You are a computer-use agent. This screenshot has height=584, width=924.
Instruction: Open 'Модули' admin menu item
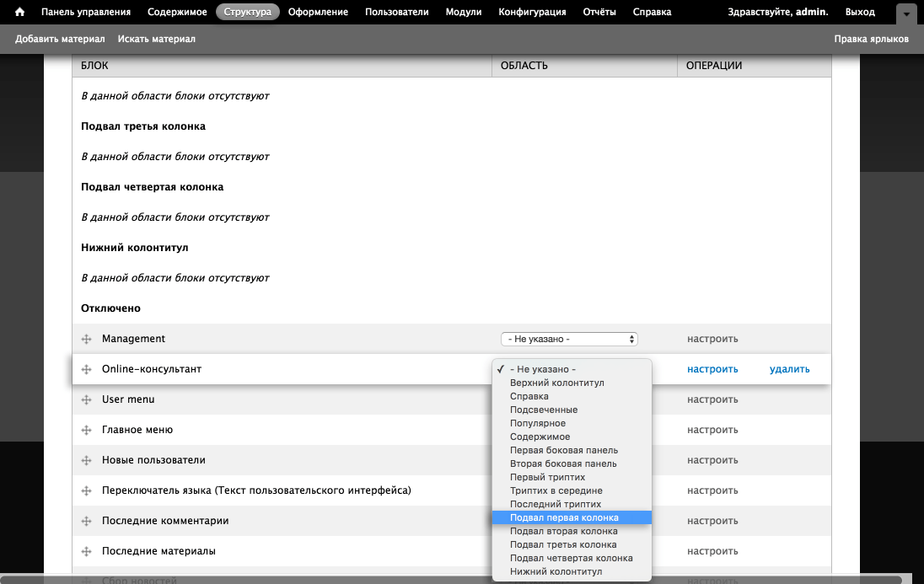click(463, 12)
